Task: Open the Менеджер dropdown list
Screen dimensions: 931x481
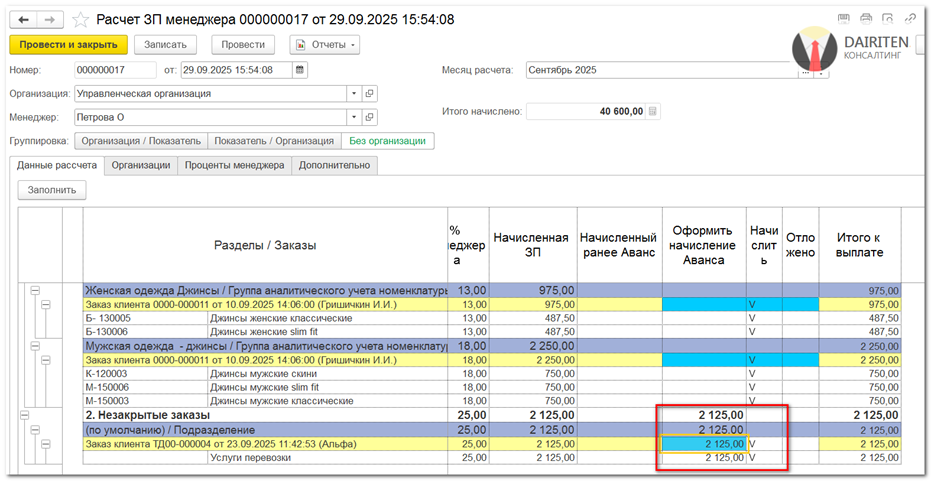Action: tap(354, 118)
